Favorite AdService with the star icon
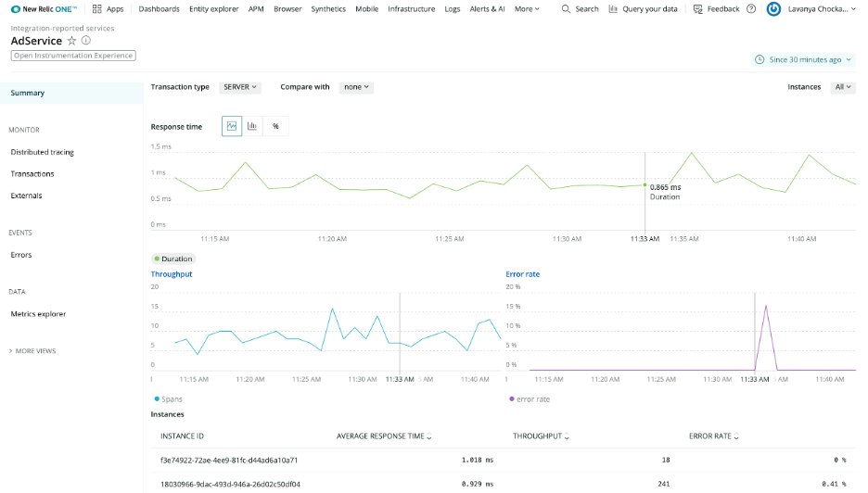This screenshot has width=868, height=493. click(x=72, y=41)
